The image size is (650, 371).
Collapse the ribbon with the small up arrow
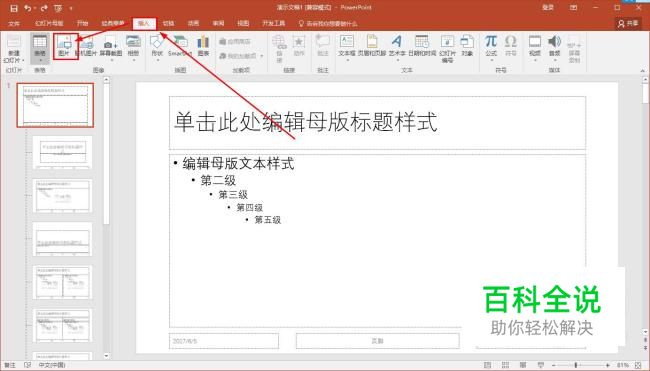643,71
